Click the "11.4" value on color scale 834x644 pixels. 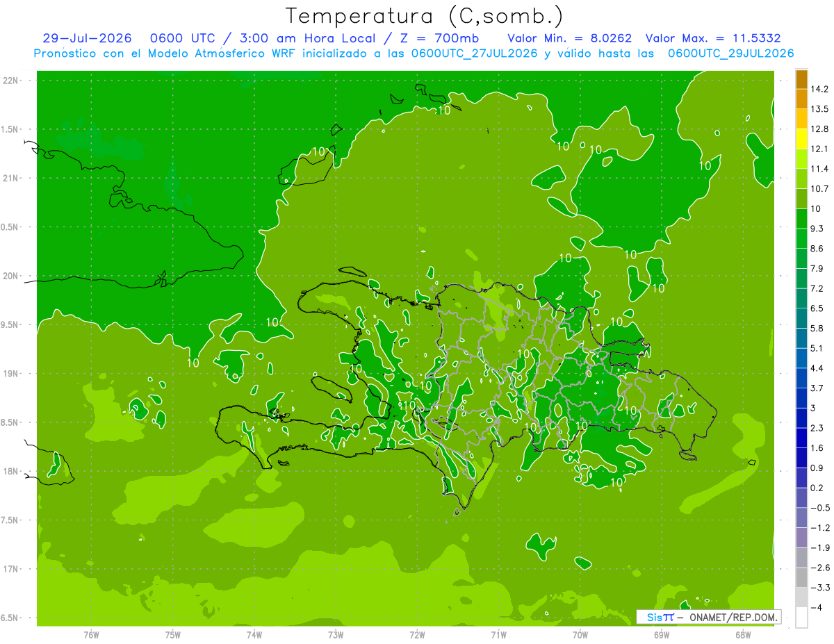(819, 169)
